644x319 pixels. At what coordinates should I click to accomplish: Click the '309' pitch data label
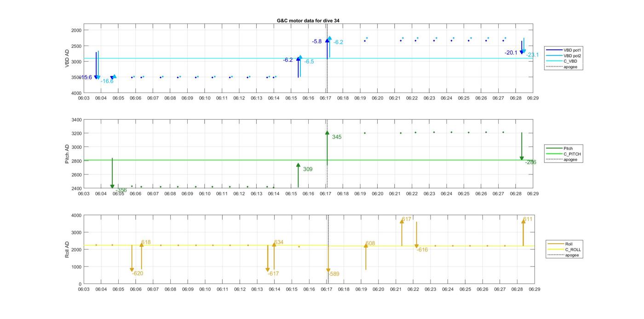point(308,169)
